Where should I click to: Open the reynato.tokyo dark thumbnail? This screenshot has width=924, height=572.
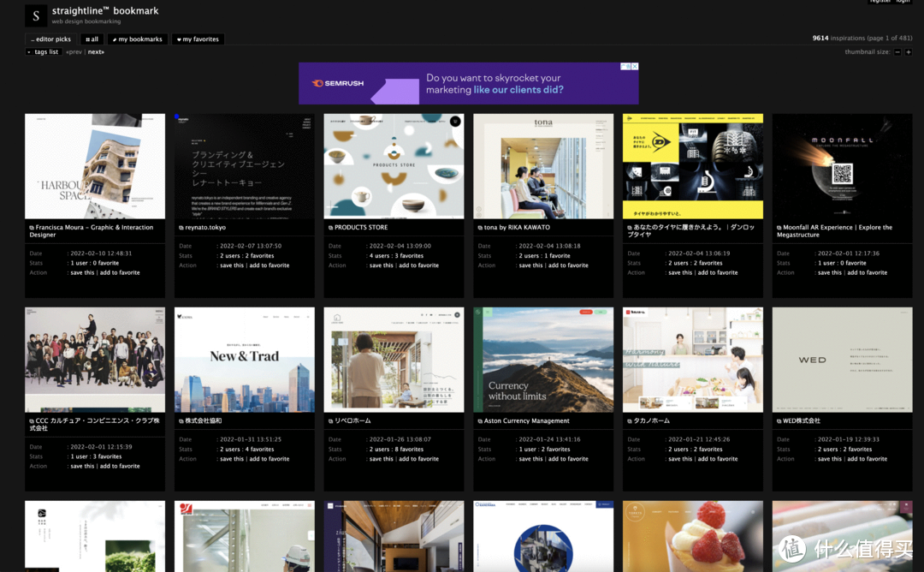click(245, 166)
